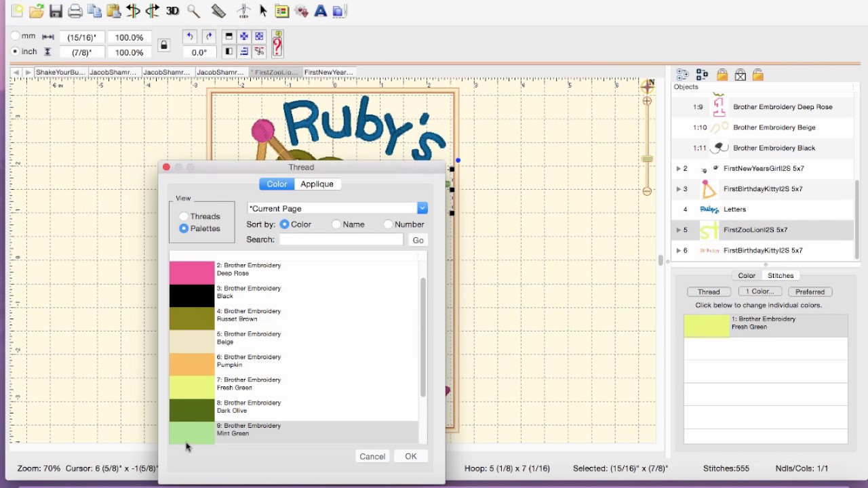Select the Fresh Green color in properties panel
This screenshot has width=868, height=488.
766,326
